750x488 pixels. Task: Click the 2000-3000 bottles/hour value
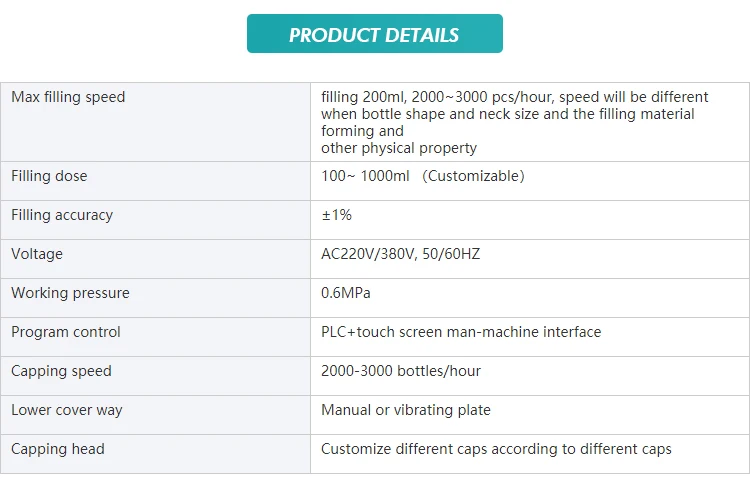coord(401,371)
